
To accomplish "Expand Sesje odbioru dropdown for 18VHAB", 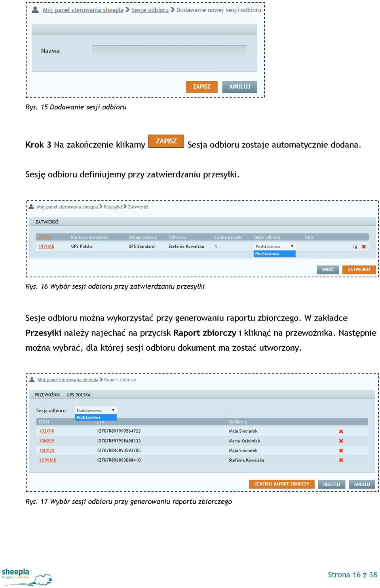I will (275, 246).
